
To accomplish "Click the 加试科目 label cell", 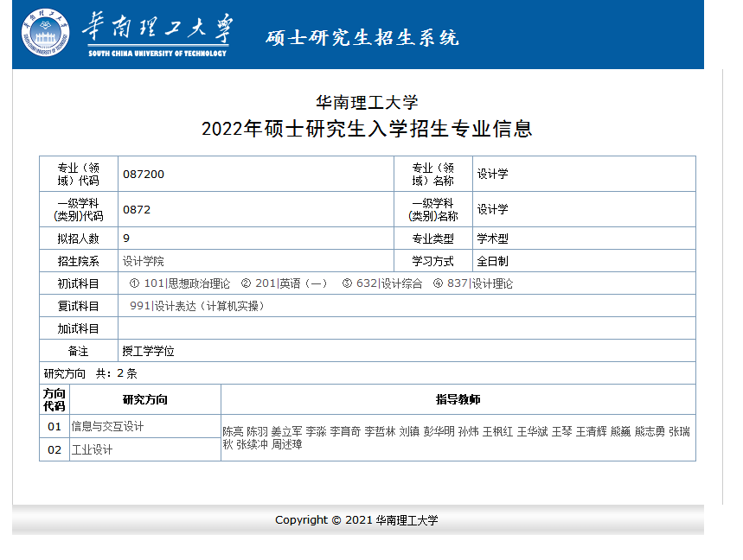I will pos(79,328).
